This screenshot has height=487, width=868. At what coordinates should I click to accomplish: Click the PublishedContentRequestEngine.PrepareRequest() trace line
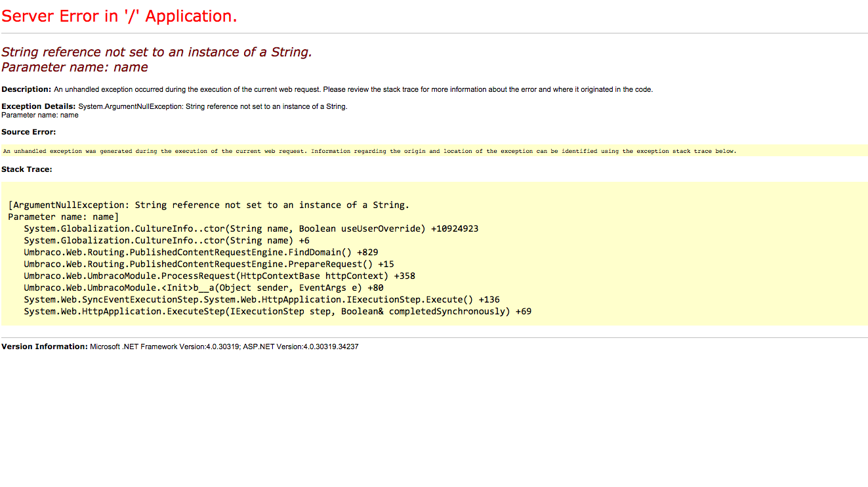coord(209,265)
